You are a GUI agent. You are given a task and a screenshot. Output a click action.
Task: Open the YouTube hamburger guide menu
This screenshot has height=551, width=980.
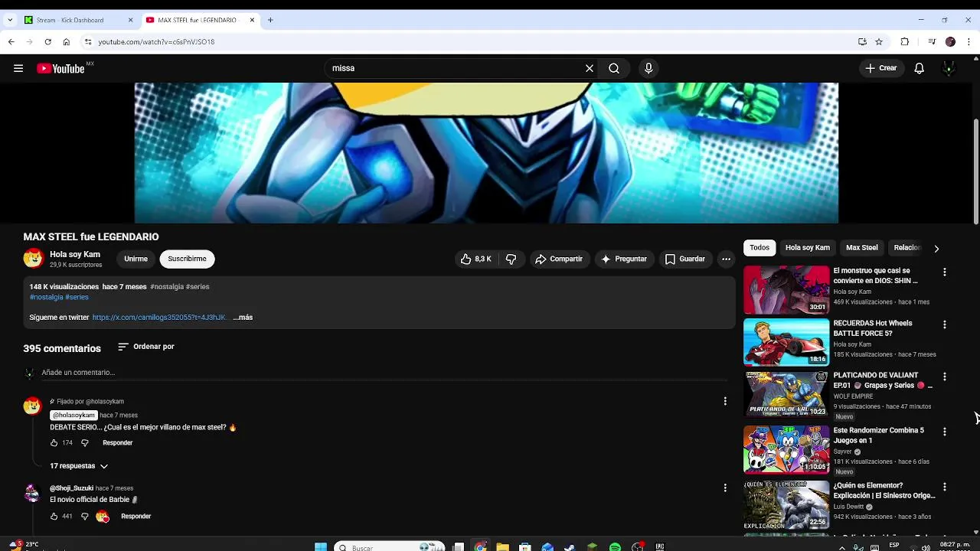pos(18,68)
